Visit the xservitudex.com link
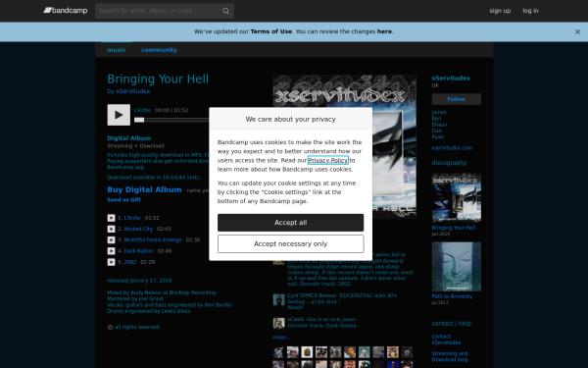The height and width of the screenshot is (368, 588). click(x=452, y=148)
